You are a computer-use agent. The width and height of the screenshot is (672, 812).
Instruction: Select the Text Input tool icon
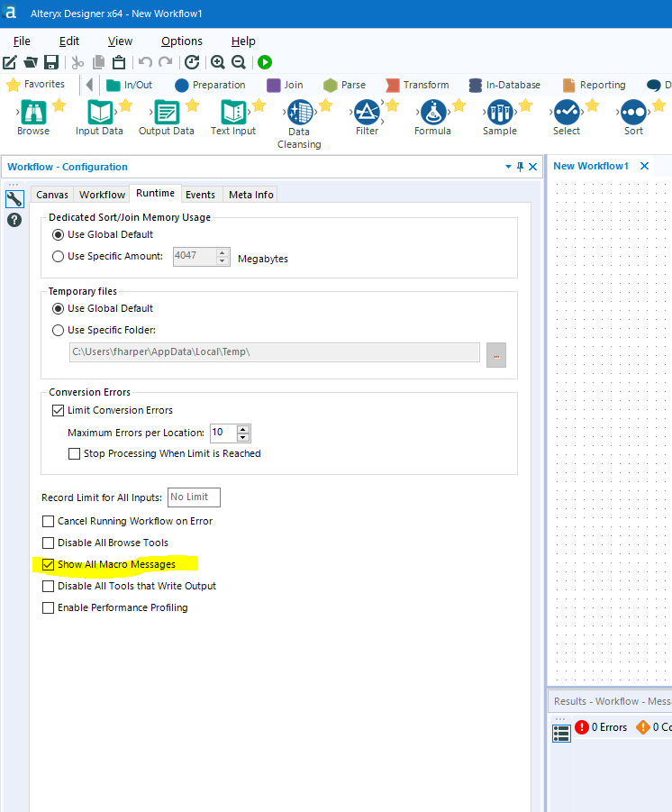coord(233,112)
